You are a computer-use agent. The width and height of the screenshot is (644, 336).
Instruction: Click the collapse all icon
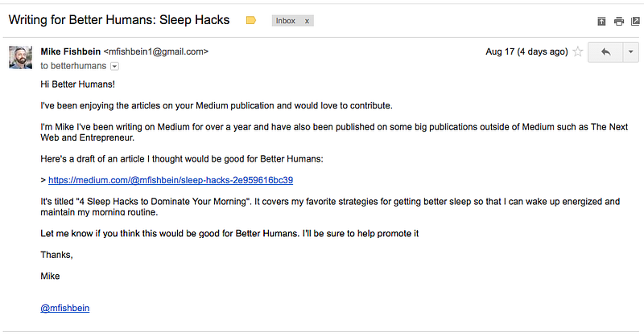point(601,22)
